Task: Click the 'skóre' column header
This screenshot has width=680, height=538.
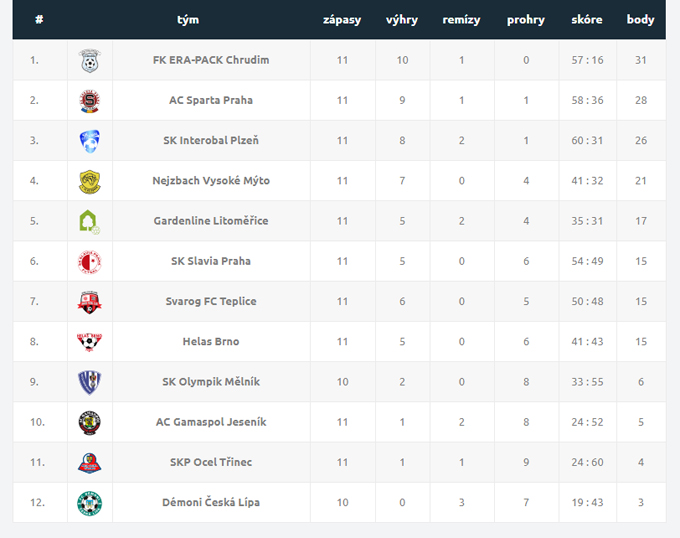Action: pos(587,20)
